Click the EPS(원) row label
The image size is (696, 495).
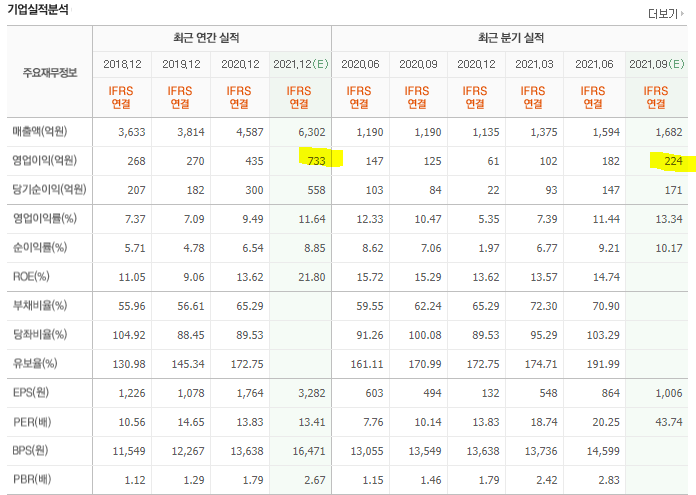coord(31,392)
